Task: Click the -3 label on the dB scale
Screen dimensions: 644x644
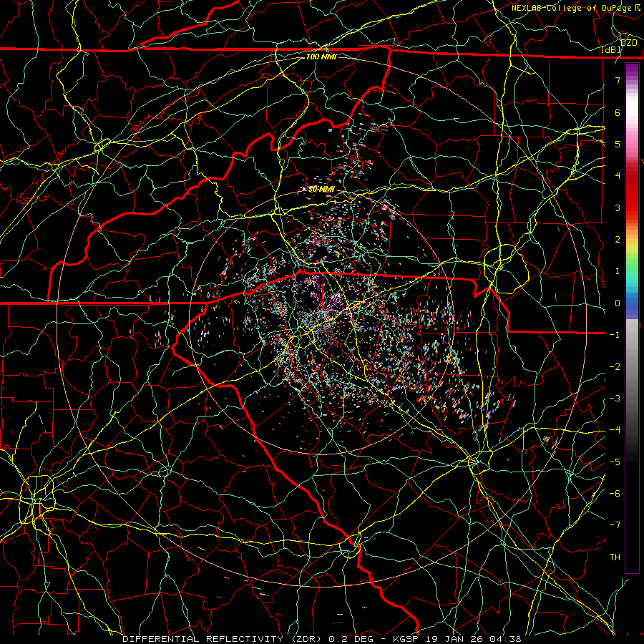Action: coord(615,399)
